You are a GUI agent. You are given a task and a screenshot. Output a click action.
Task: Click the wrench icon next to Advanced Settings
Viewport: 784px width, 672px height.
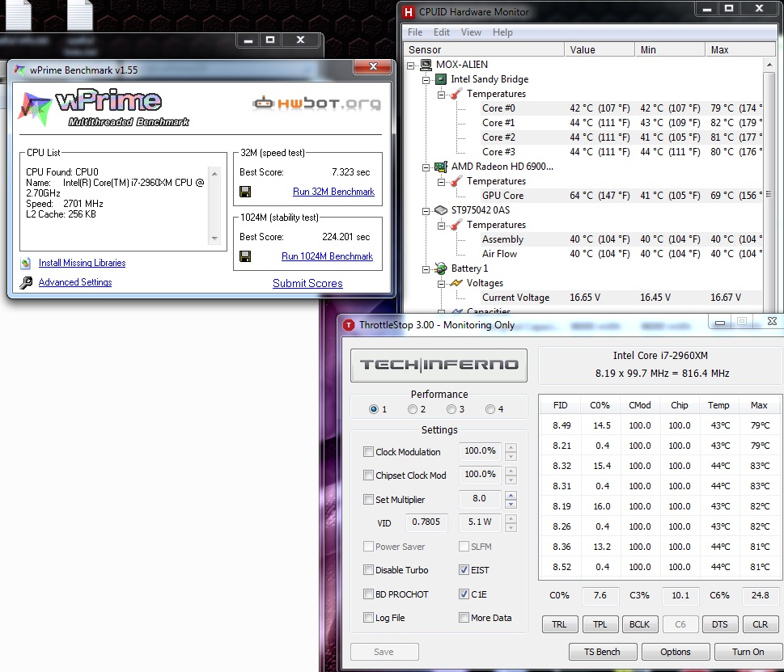tap(26, 283)
